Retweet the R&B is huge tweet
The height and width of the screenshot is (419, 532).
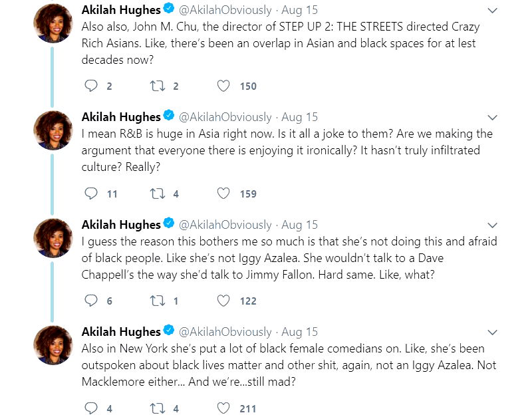(x=156, y=194)
